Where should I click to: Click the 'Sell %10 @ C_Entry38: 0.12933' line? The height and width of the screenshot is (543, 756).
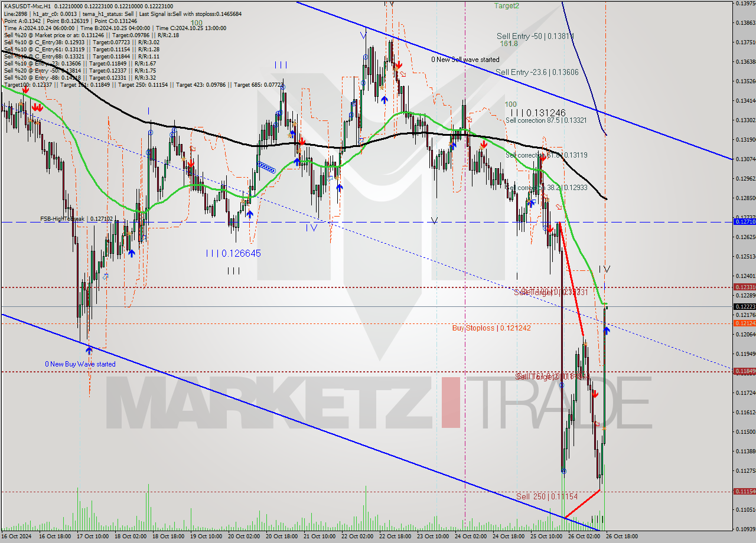(x=82, y=42)
